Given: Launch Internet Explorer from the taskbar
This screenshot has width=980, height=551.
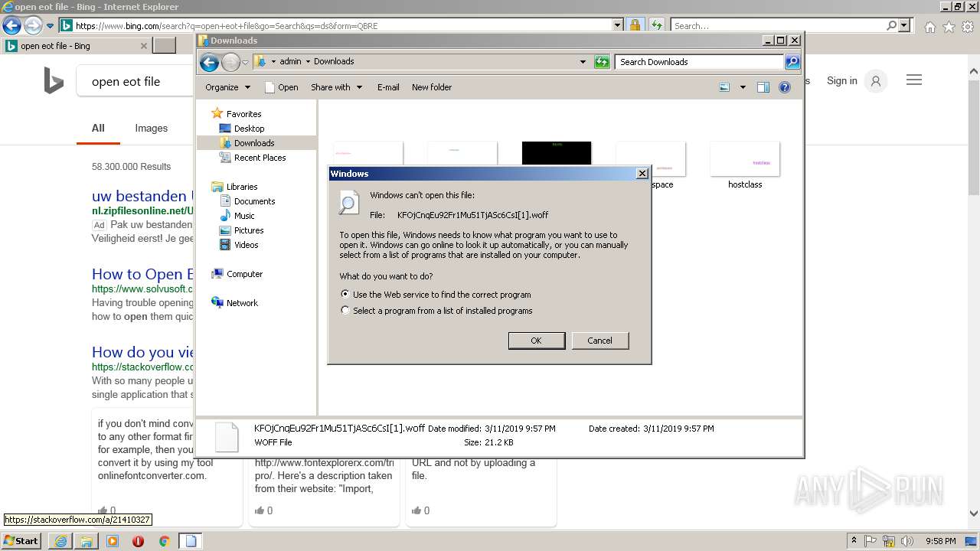Looking at the screenshot, I should 60,541.
